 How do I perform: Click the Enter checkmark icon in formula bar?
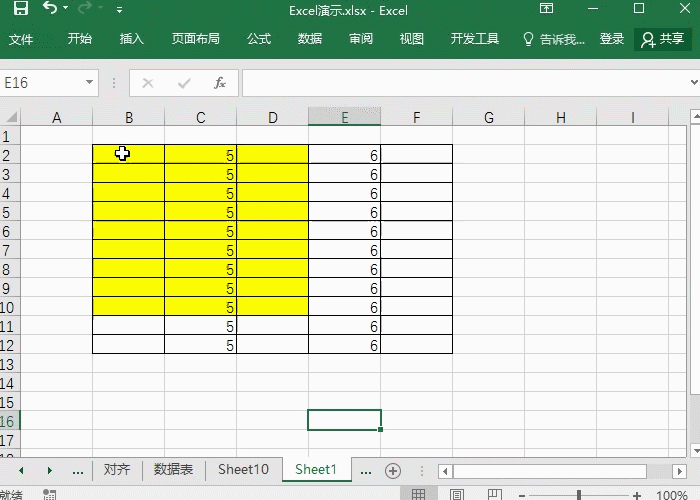(x=184, y=83)
